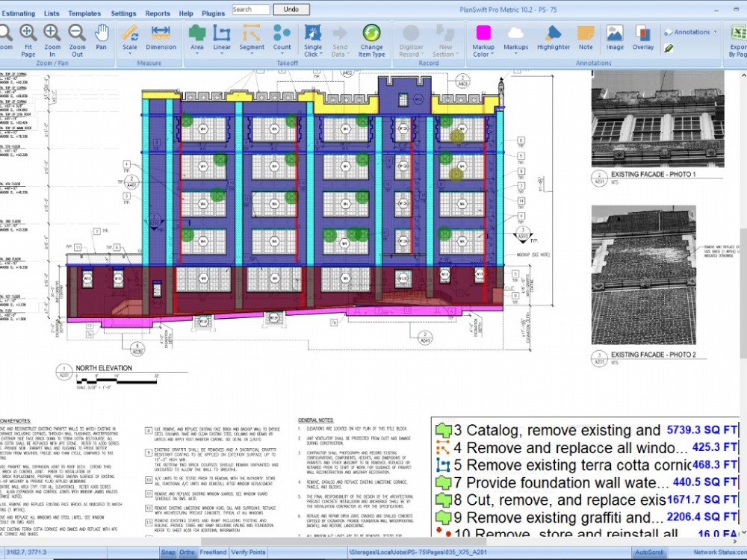747x560 pixels.
Task: Expand the Count dropdown arrow
Action: [282, 53]
